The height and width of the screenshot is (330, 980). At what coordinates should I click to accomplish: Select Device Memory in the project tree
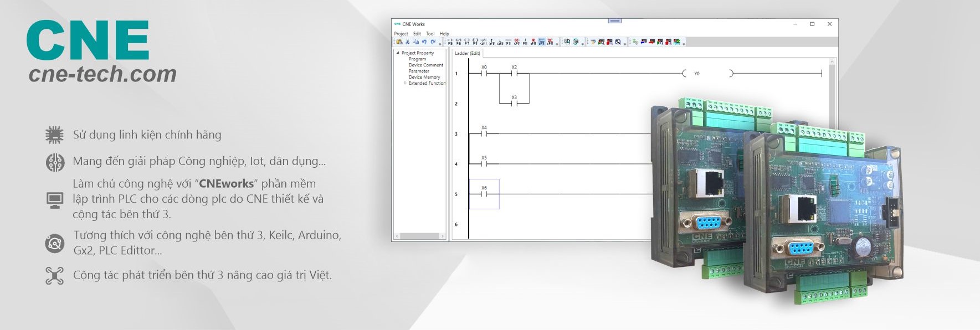click(424, 77)
